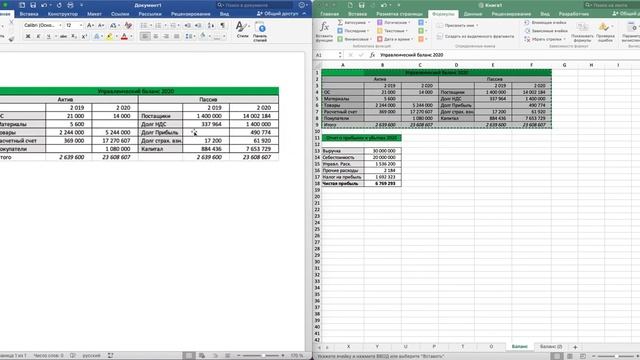Click the red font color button
Image resolution: width=640 pixels, height=360 pixels.
pos(124,36)
